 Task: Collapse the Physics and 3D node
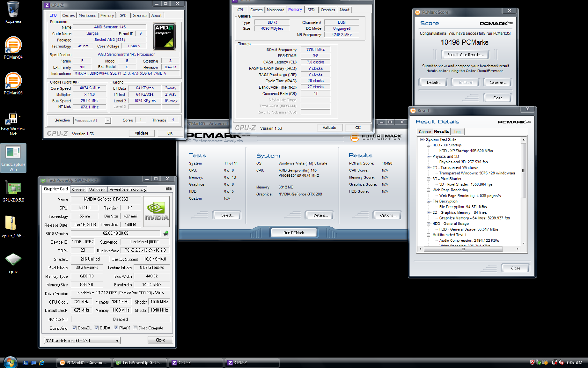[x=429, y=156]
